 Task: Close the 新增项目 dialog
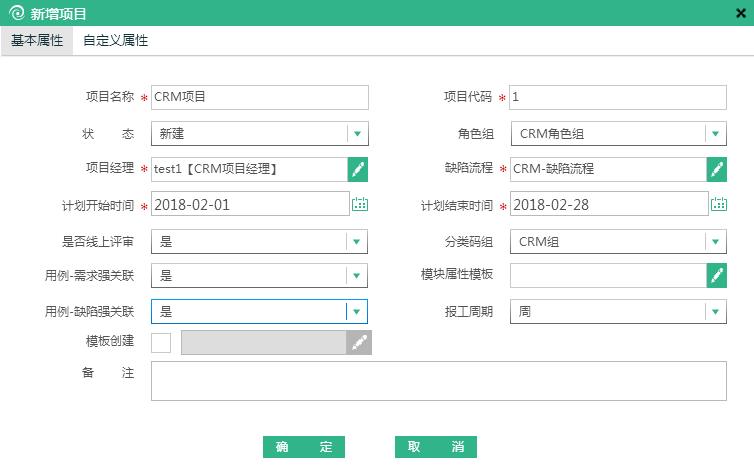(x=741, y=13)
